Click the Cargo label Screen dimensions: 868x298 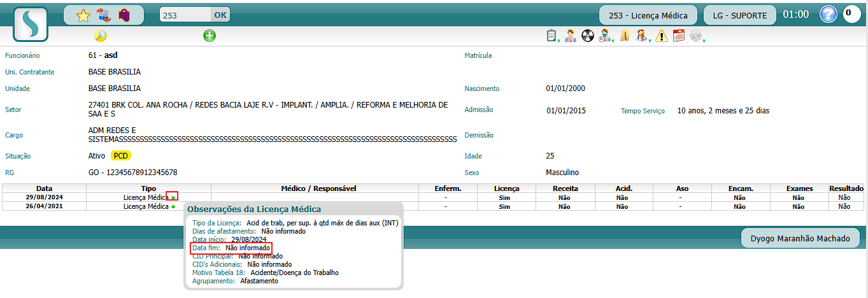(x=13, y=135)
